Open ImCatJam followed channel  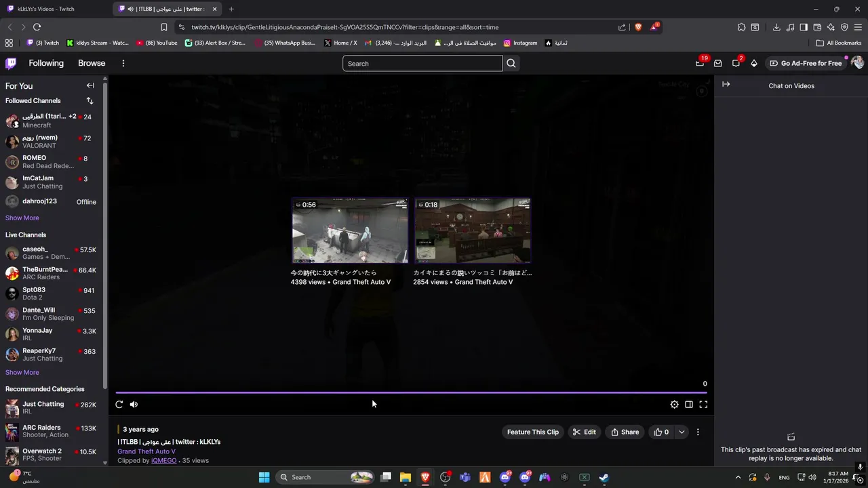pos(51,182)
